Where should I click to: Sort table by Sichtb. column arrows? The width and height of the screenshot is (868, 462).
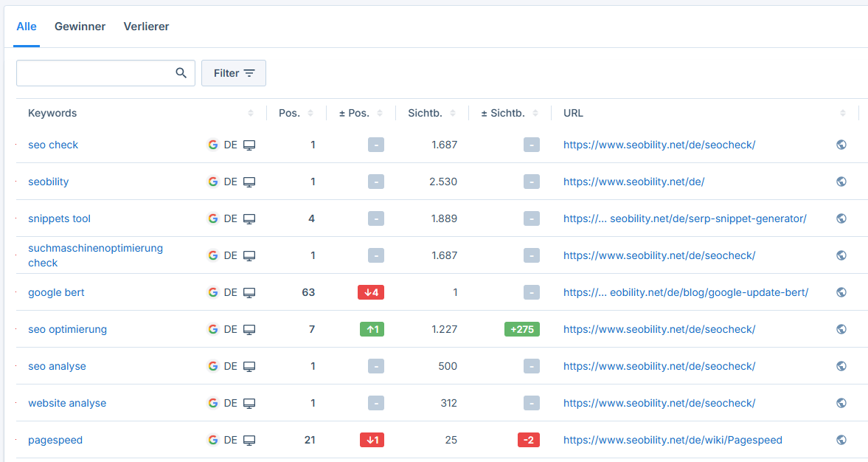point(453,113)
